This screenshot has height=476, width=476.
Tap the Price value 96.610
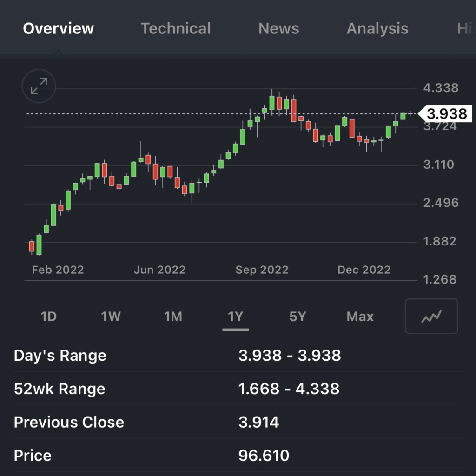click(264, 456)
